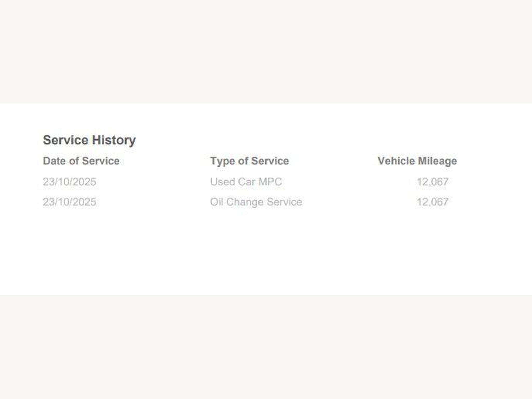The image size is (532, 399).
Task: Select the Used Car MPC service entry
Action: [x=246, y=182]
